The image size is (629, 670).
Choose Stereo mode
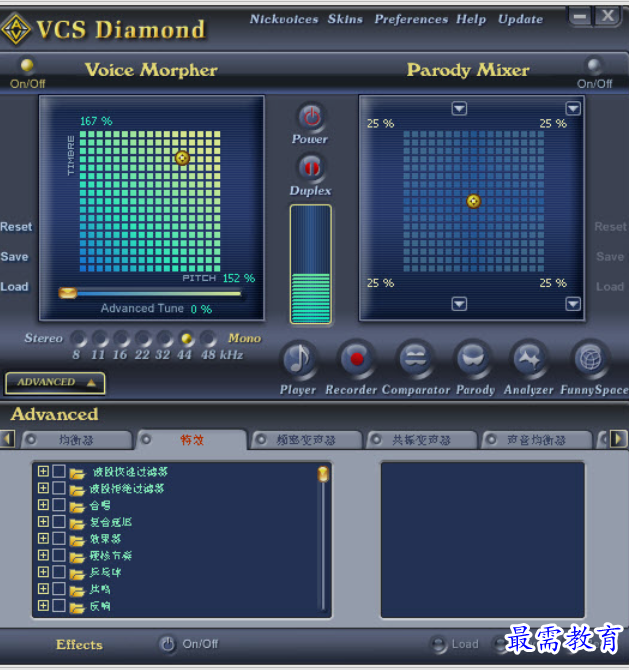(44, 338)
